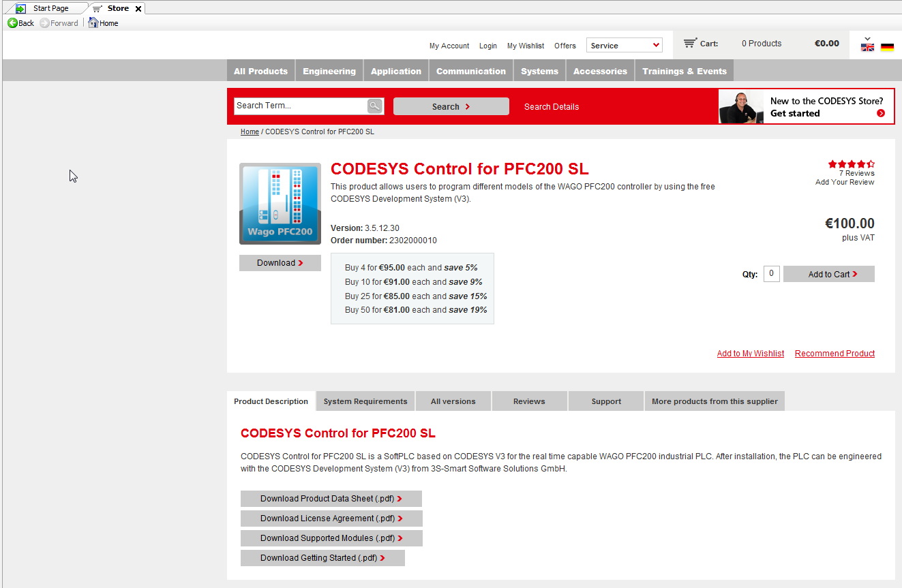Download Product Data Sheet pdf
This screenshot has height=588, width=902.
[331, 499]
